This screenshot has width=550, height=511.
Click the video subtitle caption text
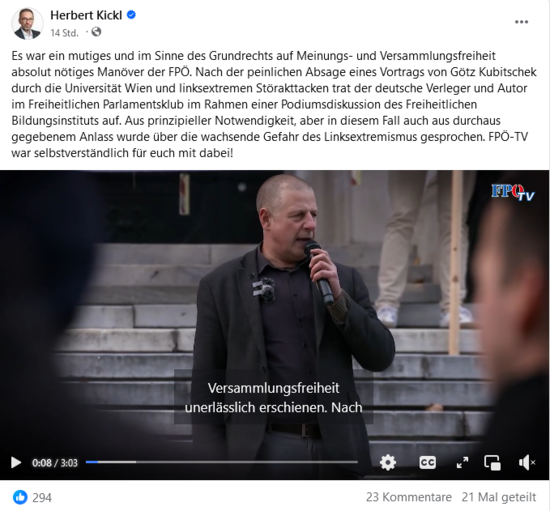pos(274,398)
